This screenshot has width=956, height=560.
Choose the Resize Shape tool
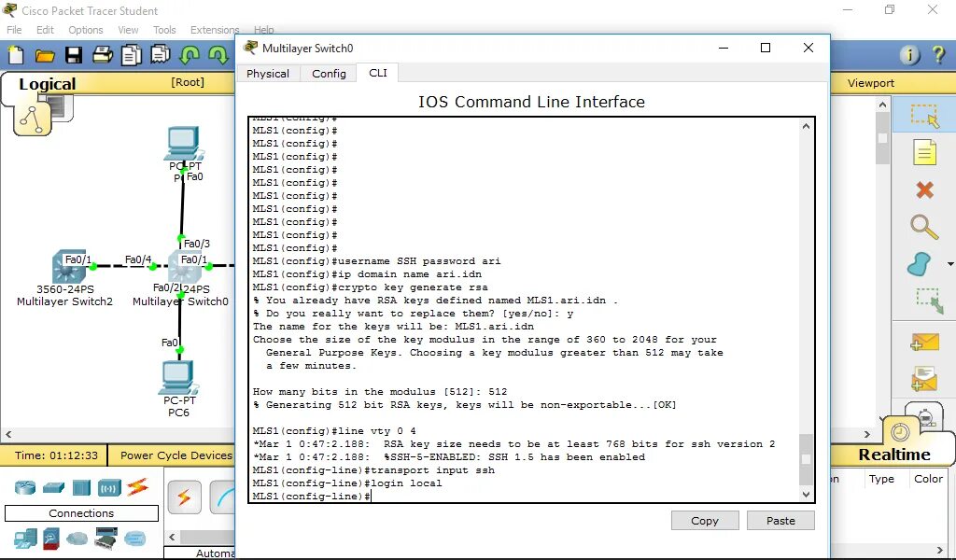[929, 301]
